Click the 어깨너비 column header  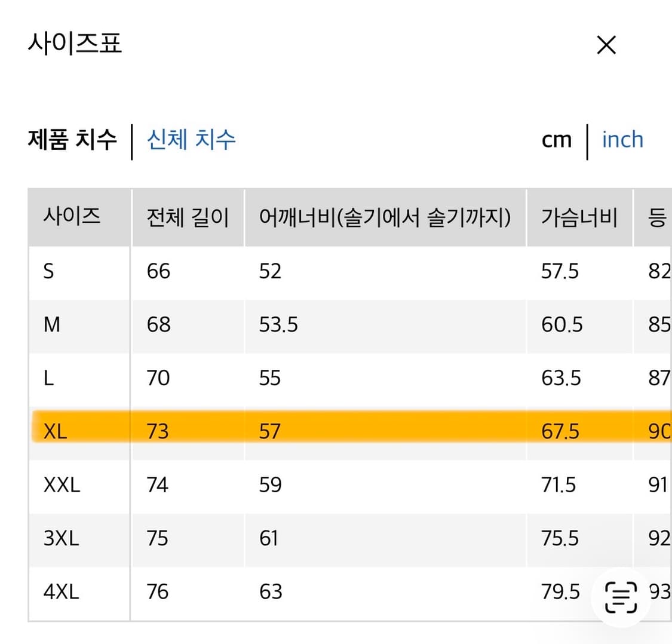pyautogui.click(x=385, y=217)
